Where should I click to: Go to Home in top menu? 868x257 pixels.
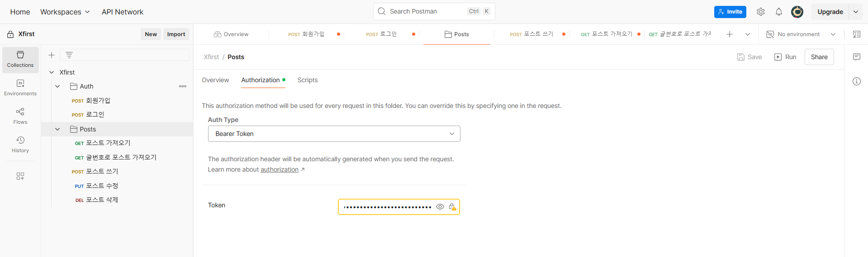[20, 12]
